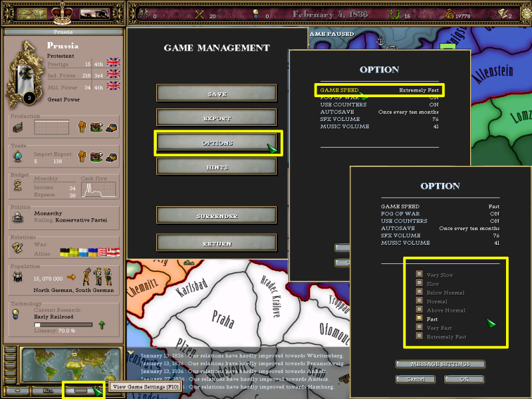The height and width of the screenshot is (399, 532).
Task: Click OK in the Option window
Action: pos(464,379)
